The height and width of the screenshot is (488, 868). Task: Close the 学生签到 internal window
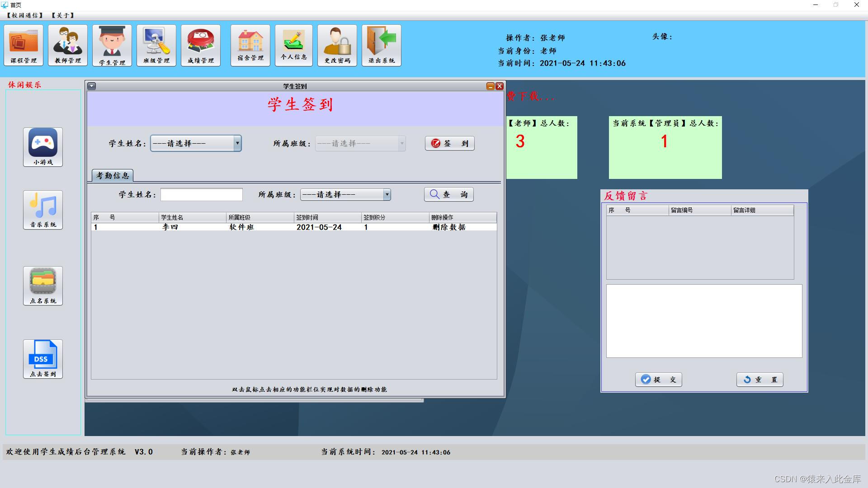[500, 86]
